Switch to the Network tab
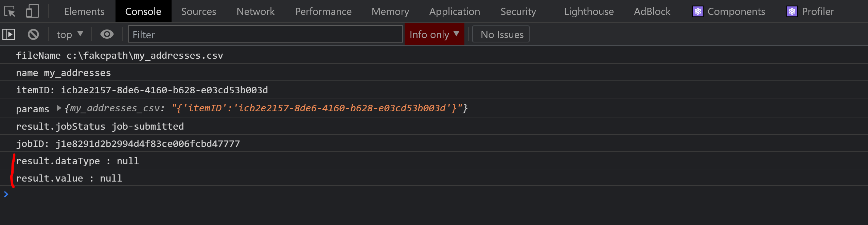 pyautogui.click(x=255, y=12)
